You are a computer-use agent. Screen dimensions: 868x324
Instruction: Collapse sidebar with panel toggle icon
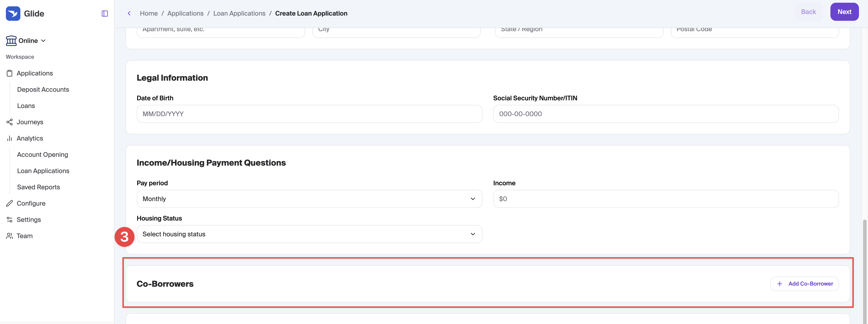(x=105, y=14)
